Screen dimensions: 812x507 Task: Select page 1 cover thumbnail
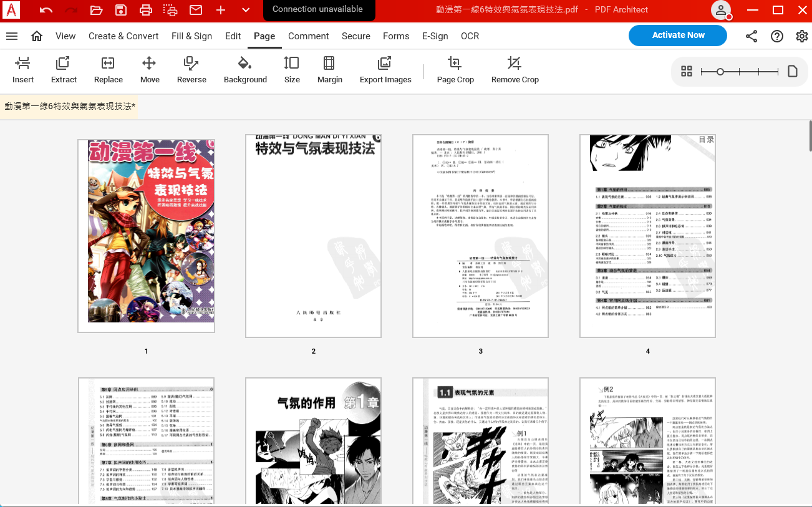click(146, 236)
